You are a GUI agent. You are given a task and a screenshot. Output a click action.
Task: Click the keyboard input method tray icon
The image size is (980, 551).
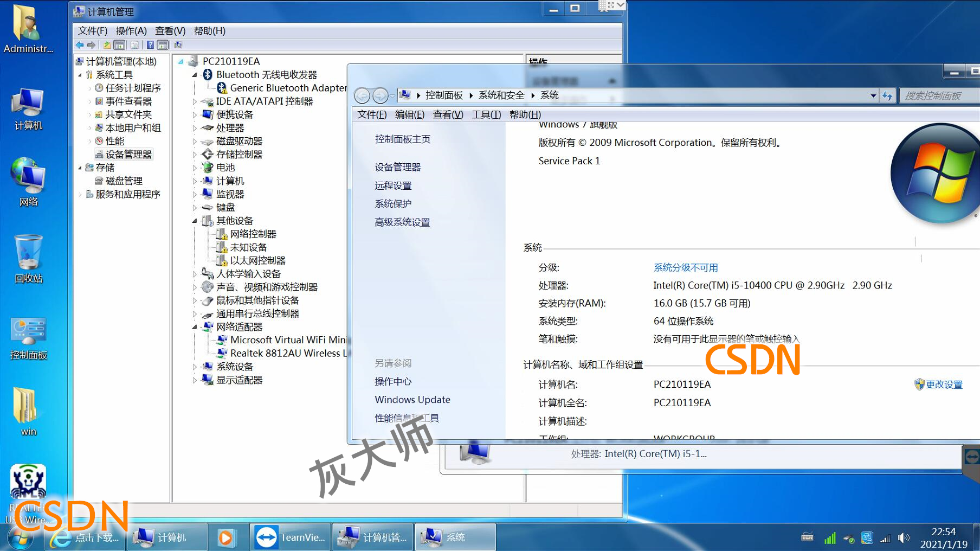pyautogui.click(x=807, y=537)
